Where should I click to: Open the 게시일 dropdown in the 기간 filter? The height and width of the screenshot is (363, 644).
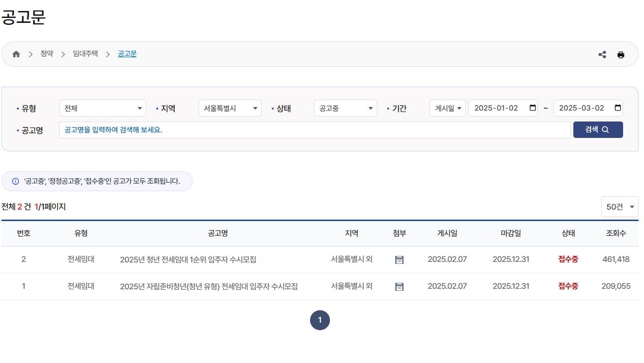447,108
